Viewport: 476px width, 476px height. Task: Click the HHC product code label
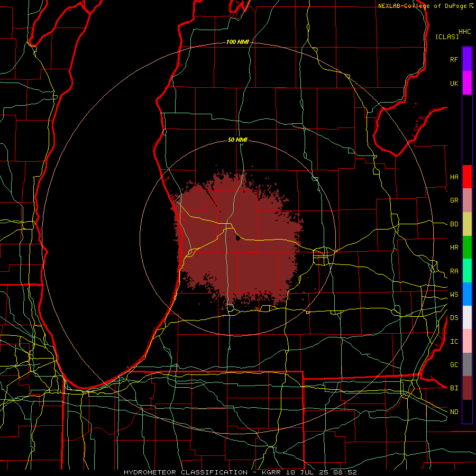[x=465, y=32]
